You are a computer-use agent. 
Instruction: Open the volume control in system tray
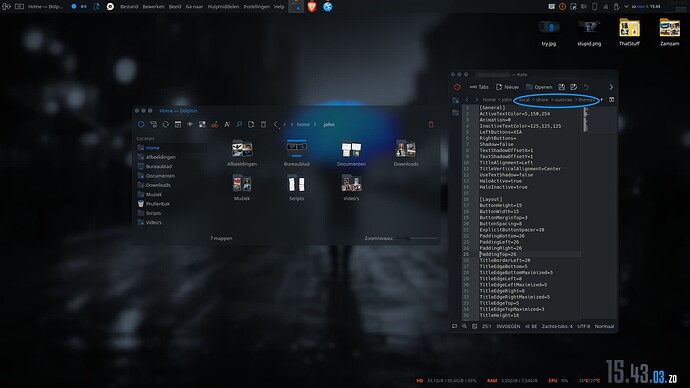tap(584, 7)
